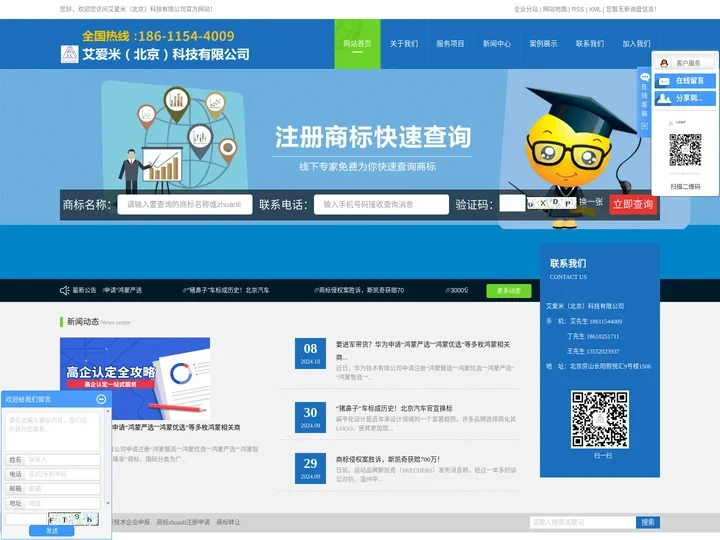The width and height of the screenshot is (720, 540).
Task: Click the 分享到 share button
Action: 685,98
